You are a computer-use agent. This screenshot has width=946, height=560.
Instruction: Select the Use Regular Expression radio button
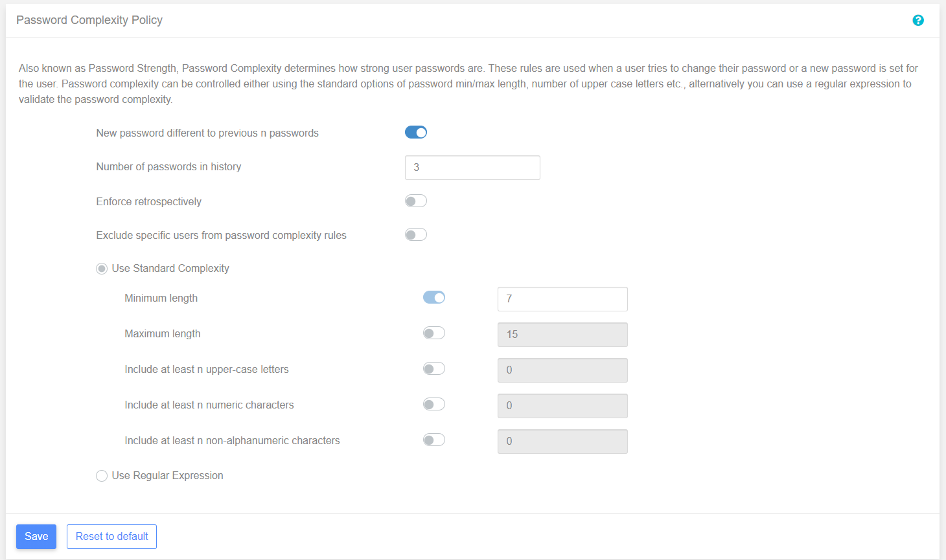[102, 476]
